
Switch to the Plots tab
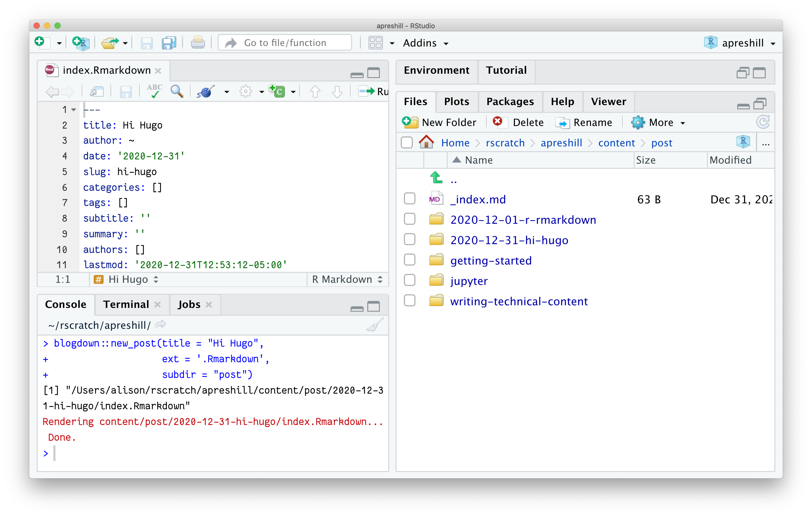(x=456, y=101)
